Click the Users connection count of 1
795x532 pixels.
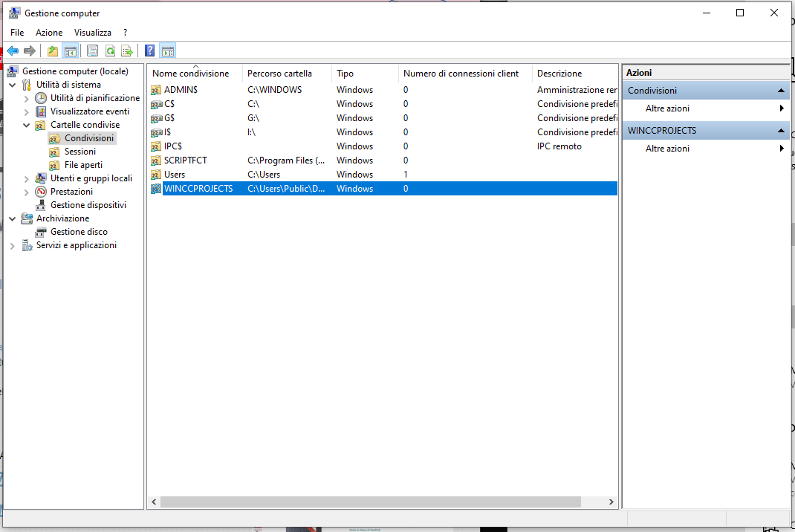pyautogui.click(x=406, y=175)
